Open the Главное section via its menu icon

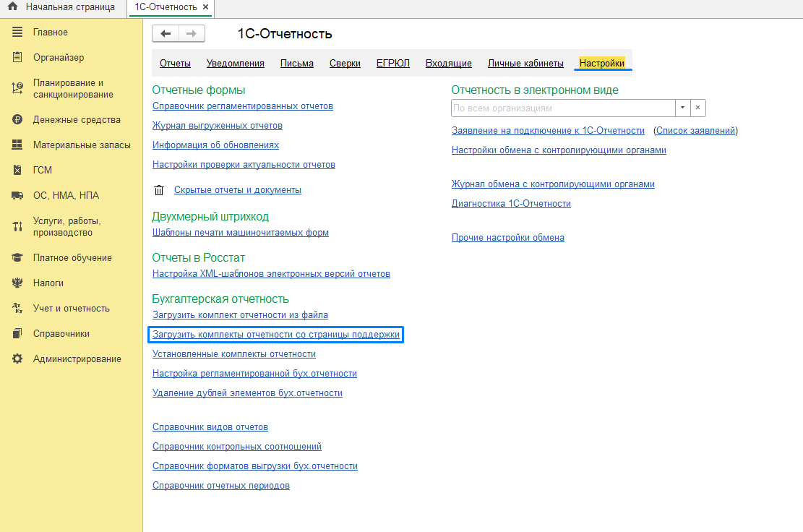click(x=17, y=32)
